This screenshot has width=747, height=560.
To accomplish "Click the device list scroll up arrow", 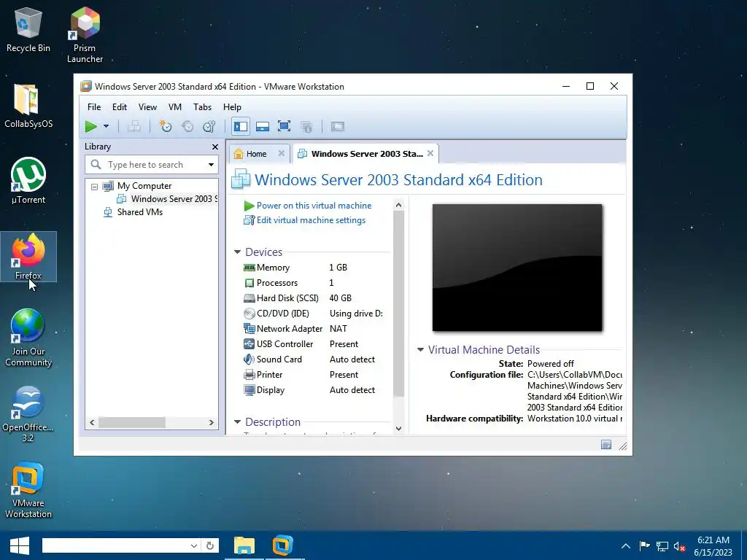I will pos(399,205).
